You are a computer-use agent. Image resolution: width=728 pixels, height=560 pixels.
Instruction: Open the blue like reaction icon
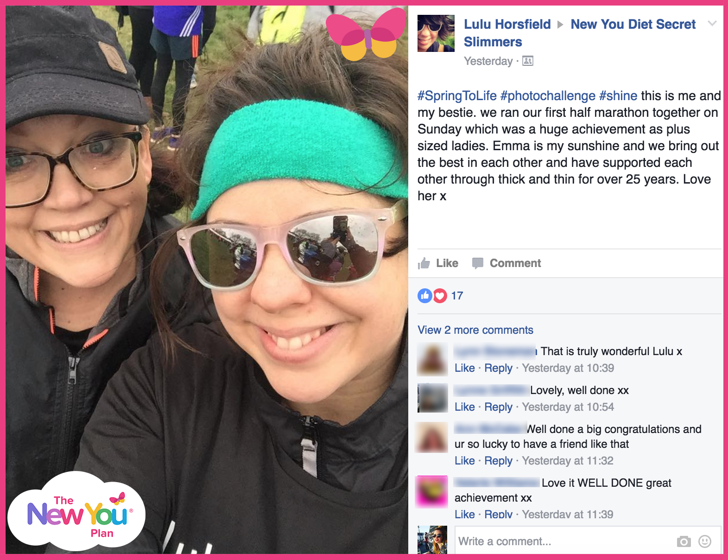[x=425, y=296]
